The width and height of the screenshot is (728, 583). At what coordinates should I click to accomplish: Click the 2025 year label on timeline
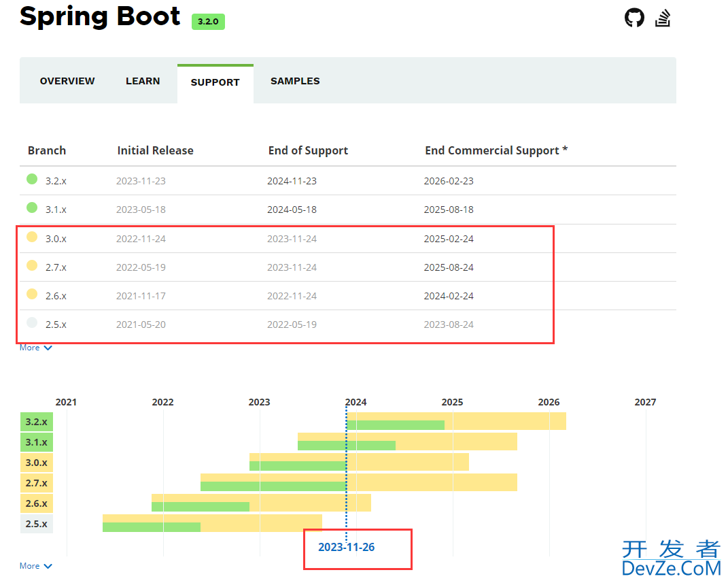coord(452,402)
